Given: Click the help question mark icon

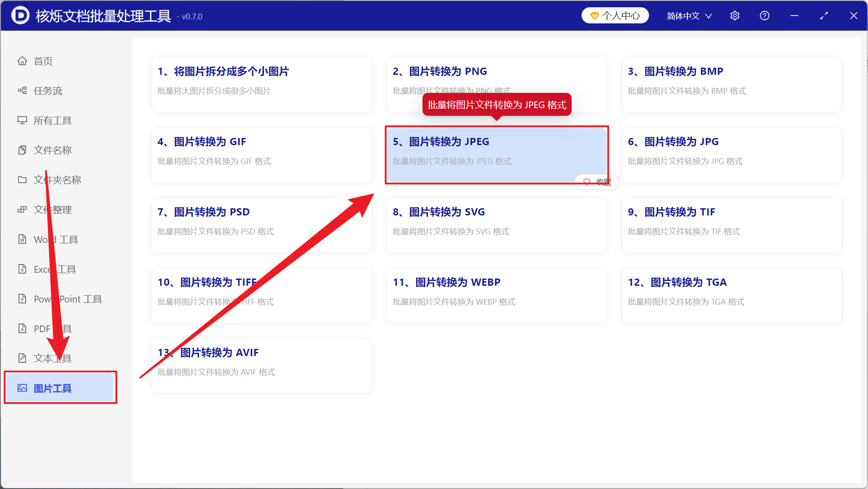Looking at the screenshot, I should point(764,16).
